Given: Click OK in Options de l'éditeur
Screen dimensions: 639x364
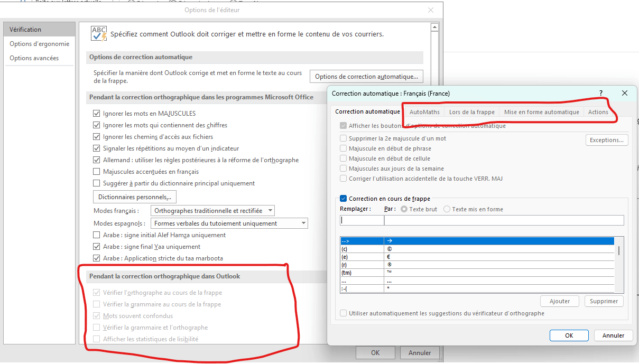Looking at the screenshot, I should (375, 353).
